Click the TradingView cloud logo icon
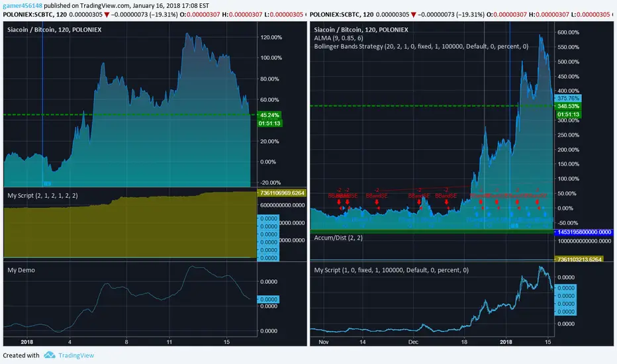617x364 pixels. [50, 355]
